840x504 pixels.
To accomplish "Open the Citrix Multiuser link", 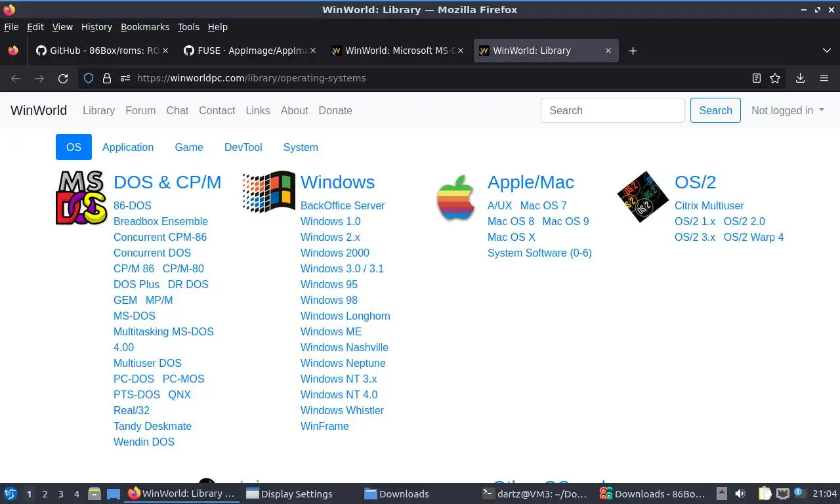I will [x=709, y=205].
